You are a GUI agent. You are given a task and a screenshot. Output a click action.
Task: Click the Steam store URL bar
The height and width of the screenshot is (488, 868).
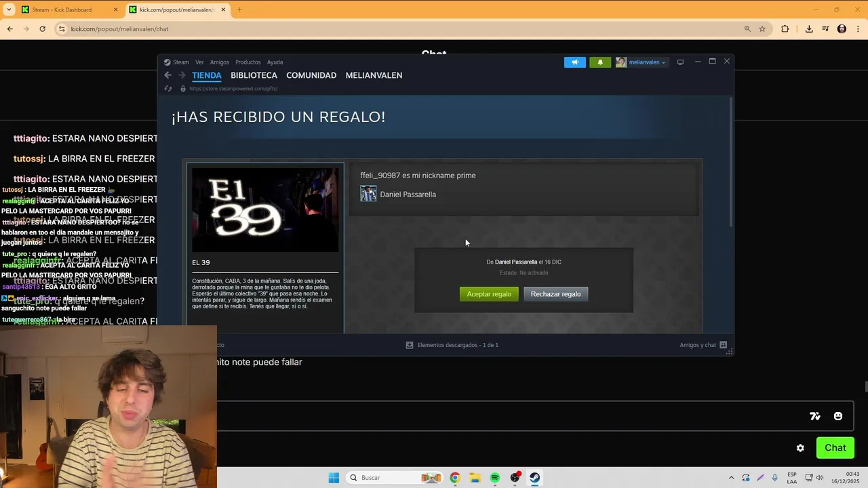(233, 89)
